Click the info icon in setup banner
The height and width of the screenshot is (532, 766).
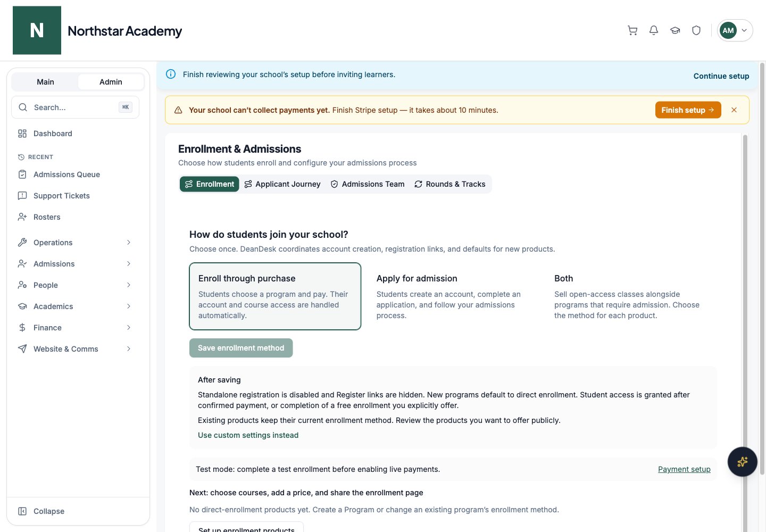pos(171,74)
